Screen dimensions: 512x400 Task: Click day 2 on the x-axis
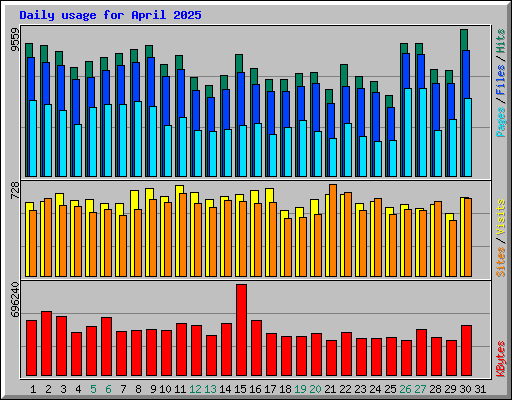(x=48, y=389)
